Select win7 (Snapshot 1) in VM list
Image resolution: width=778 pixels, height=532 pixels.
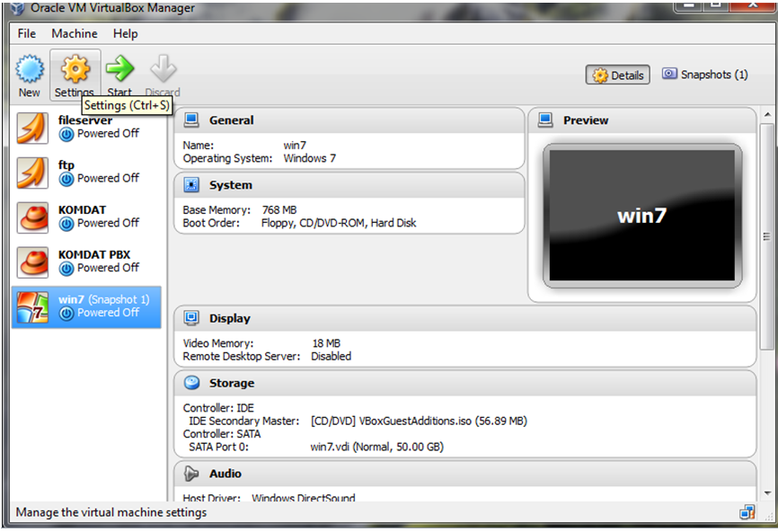[86, 307]
